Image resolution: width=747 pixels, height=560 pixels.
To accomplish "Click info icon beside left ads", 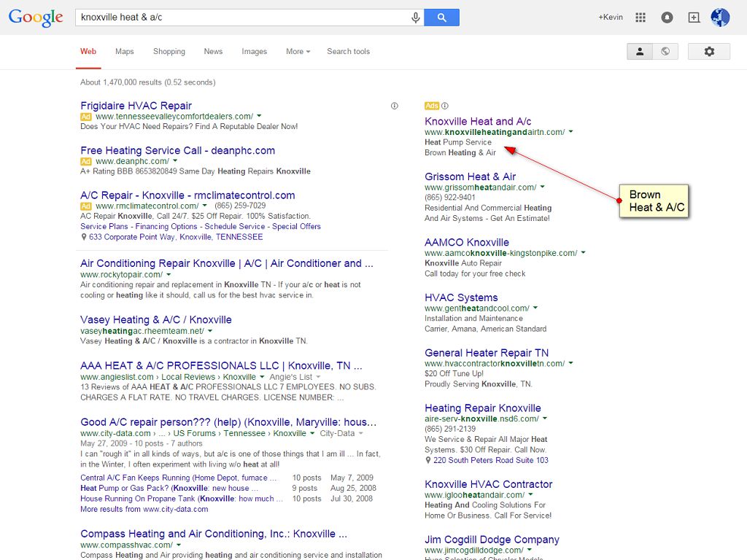I will tap(395, 106).
